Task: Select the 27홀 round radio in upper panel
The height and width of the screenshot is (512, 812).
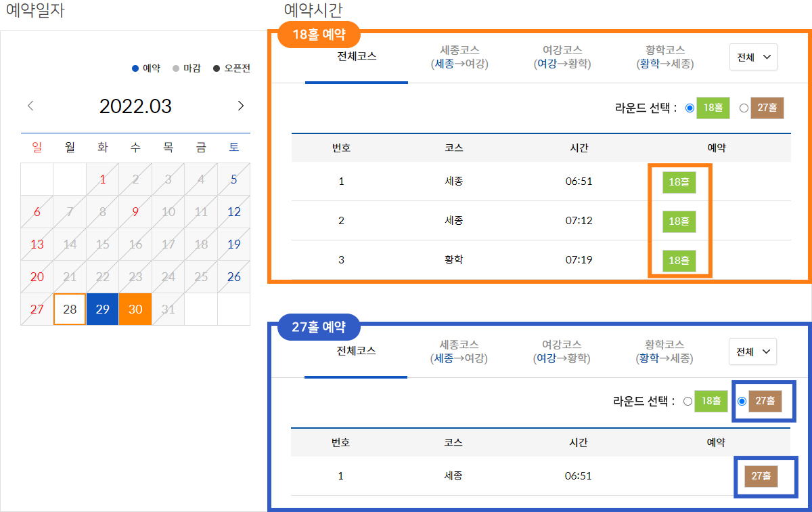Action: click(x=744, y=108)
